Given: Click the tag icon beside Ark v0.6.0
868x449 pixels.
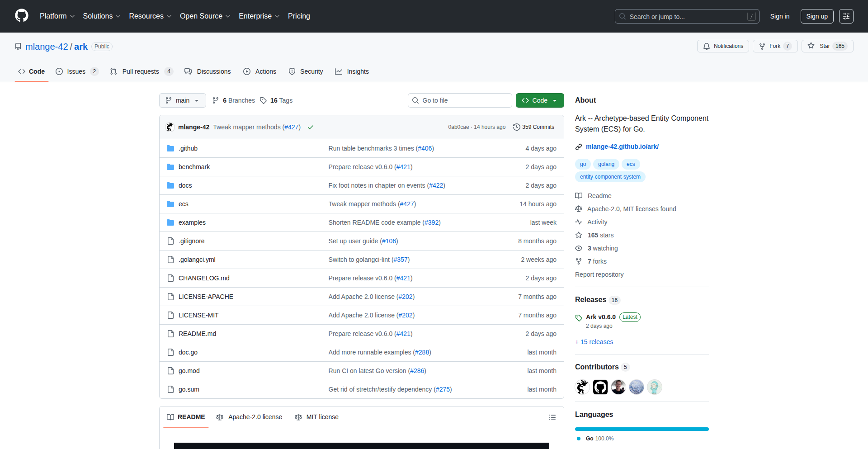Looking at the screenshot, I should (579, 317).
